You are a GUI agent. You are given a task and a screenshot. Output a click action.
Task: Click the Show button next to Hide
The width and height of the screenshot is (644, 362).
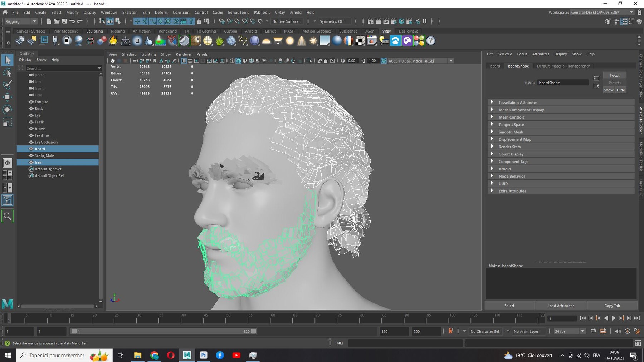[x=609, y=90]
